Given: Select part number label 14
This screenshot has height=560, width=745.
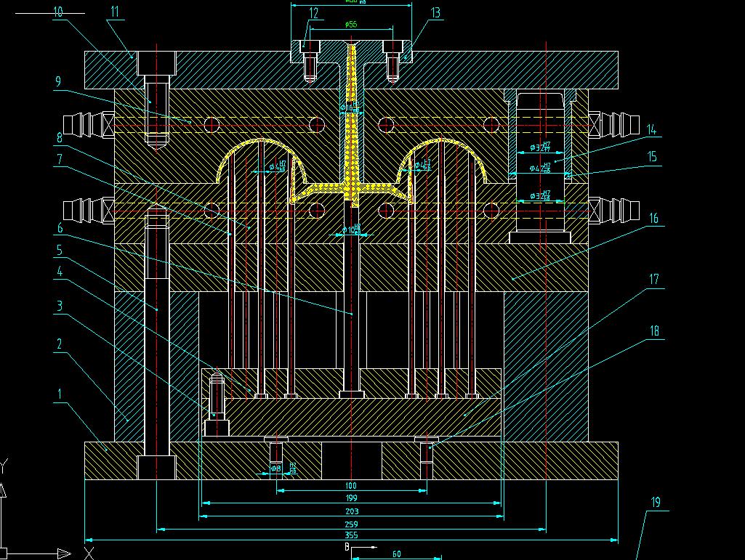Looking at the screenshot, I should click(x=651, y=129).
